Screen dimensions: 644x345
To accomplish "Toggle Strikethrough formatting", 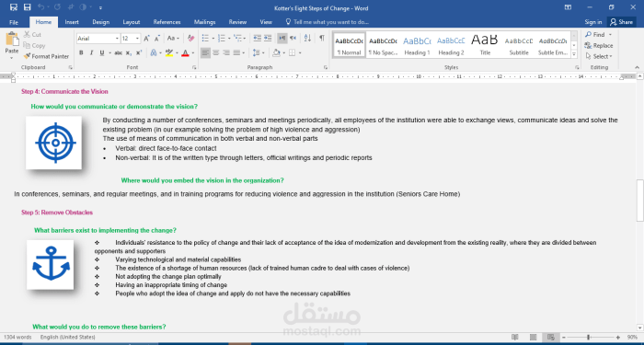I will 119,52.
